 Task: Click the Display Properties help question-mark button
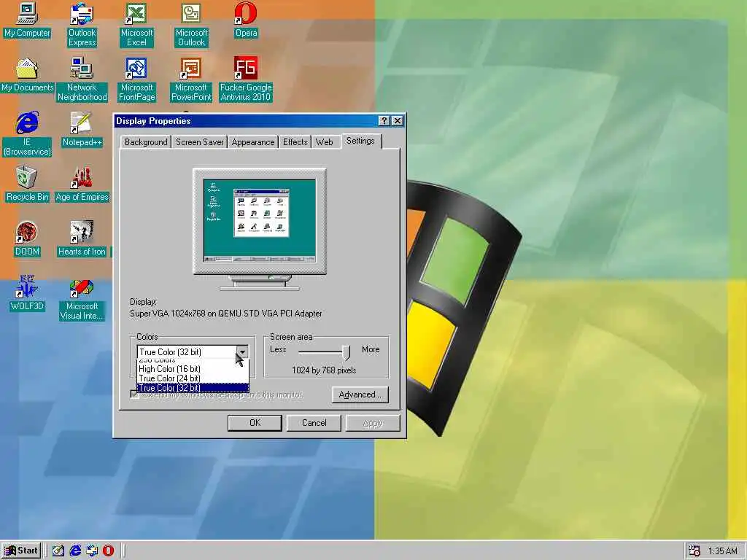pos(384,121)
